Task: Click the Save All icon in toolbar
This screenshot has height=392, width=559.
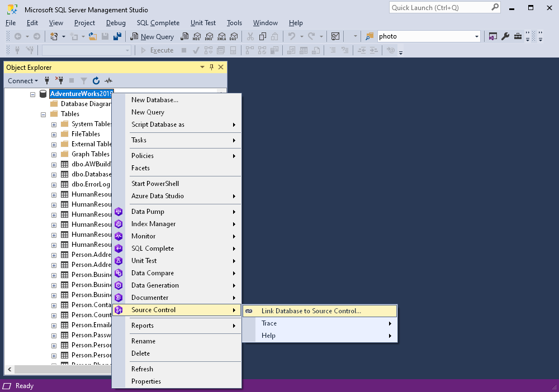Action: click(117, 36)
